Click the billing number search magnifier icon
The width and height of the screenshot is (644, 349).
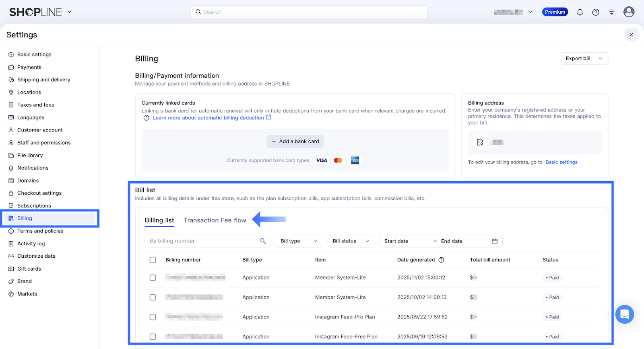[x=263, y=241]
